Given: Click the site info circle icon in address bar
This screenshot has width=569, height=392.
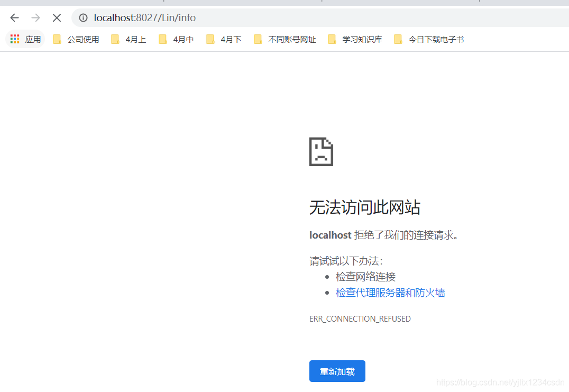Looking at the screenshot, I should click(83, 17).
